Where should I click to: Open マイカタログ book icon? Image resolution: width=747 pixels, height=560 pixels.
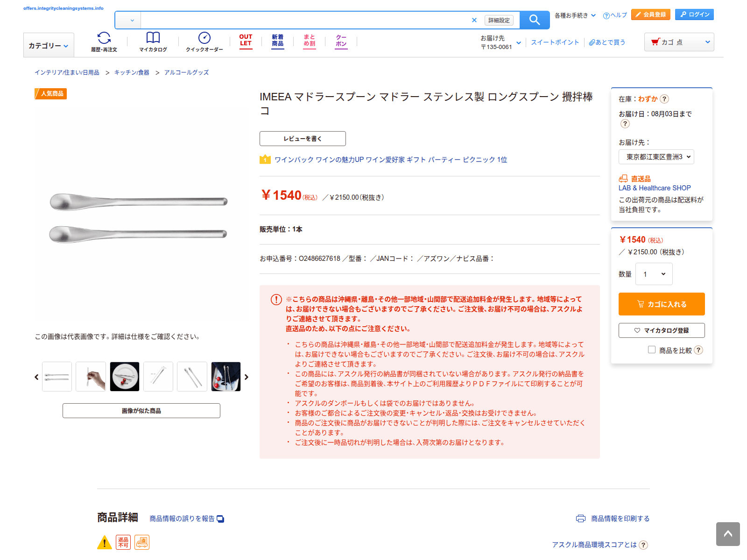pos(153,42)
